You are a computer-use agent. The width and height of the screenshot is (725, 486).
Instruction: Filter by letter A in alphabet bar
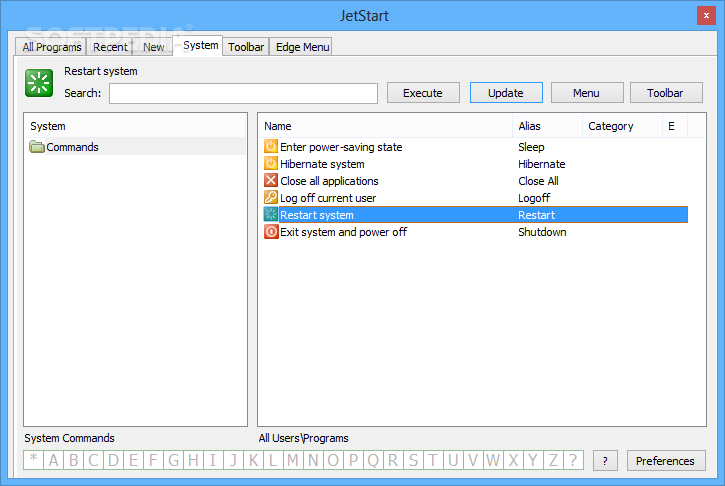pyautogui.click(x=54, y=460)
